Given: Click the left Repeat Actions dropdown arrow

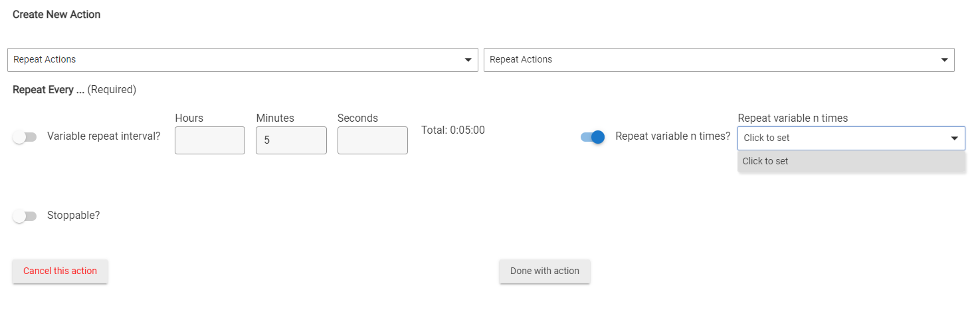Looking at the screenshot, I should (x=468, y=60).
